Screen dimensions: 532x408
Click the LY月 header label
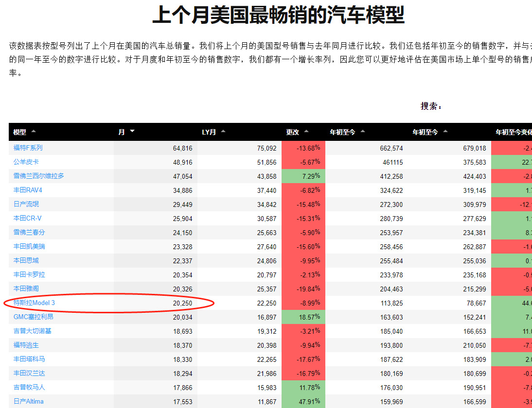tap(209, 132)
